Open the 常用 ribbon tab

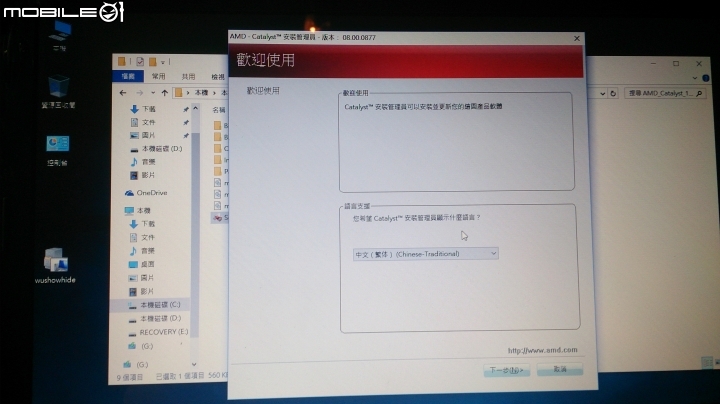(x=159, y=77)
